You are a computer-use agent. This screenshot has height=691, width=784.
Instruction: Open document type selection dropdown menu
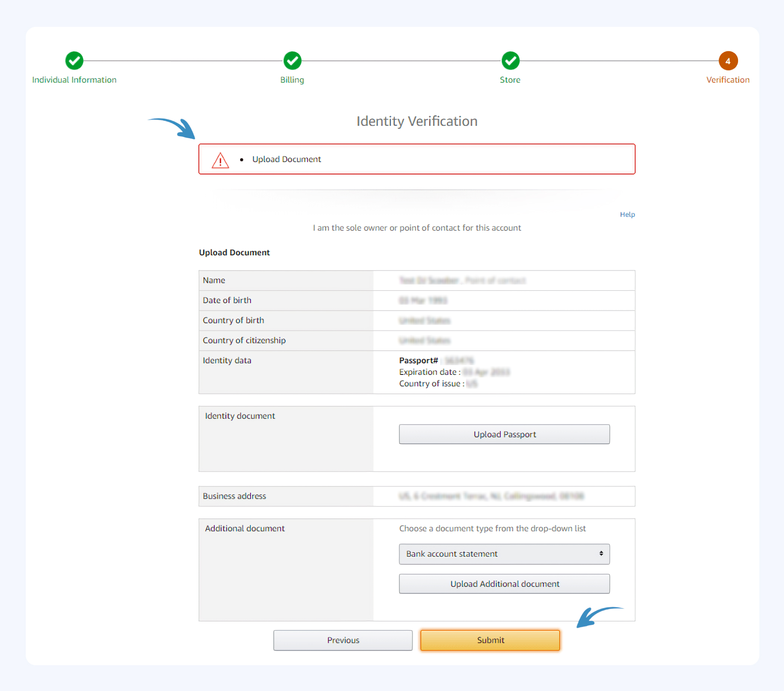505,554
